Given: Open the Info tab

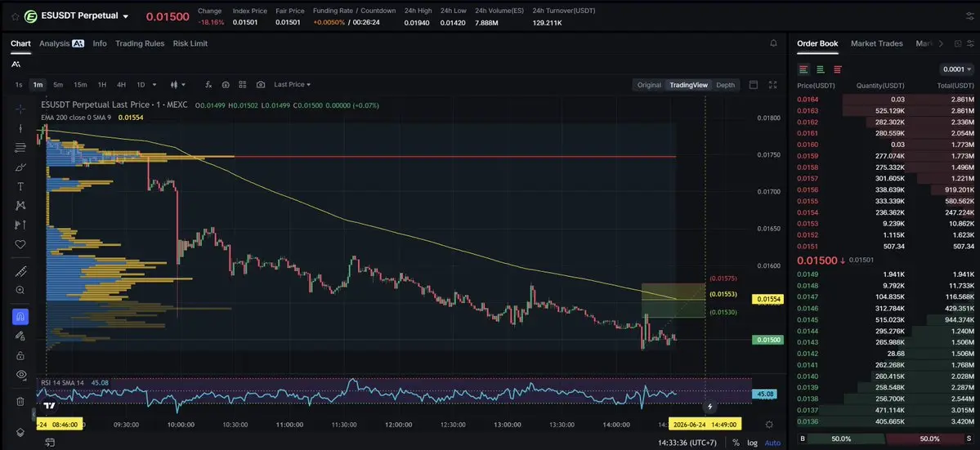Looking at the screenshot, I should point(100,43).
